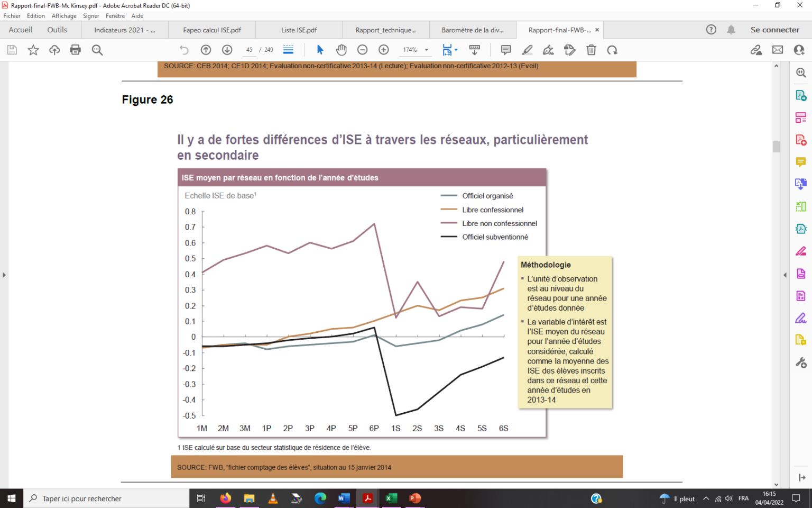Go to the previous page arrow
This screenshot has width=812, height=508.
[x=206, y=50]
